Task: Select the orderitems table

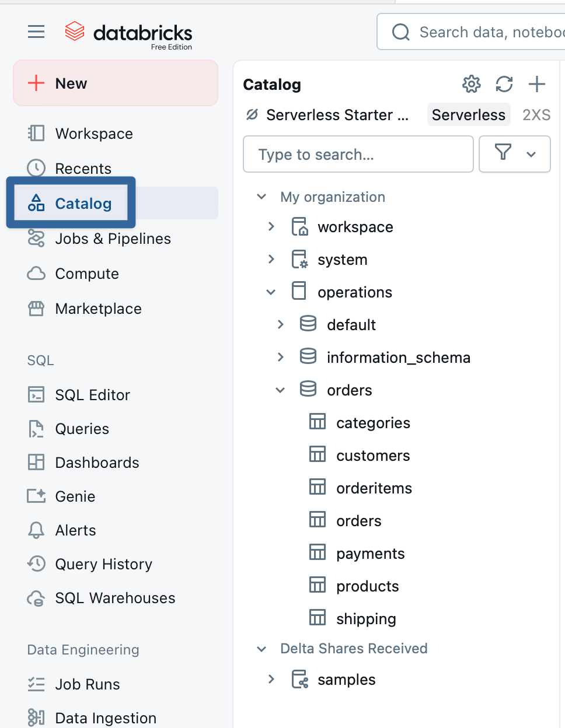Action: [x=374, y=488]
